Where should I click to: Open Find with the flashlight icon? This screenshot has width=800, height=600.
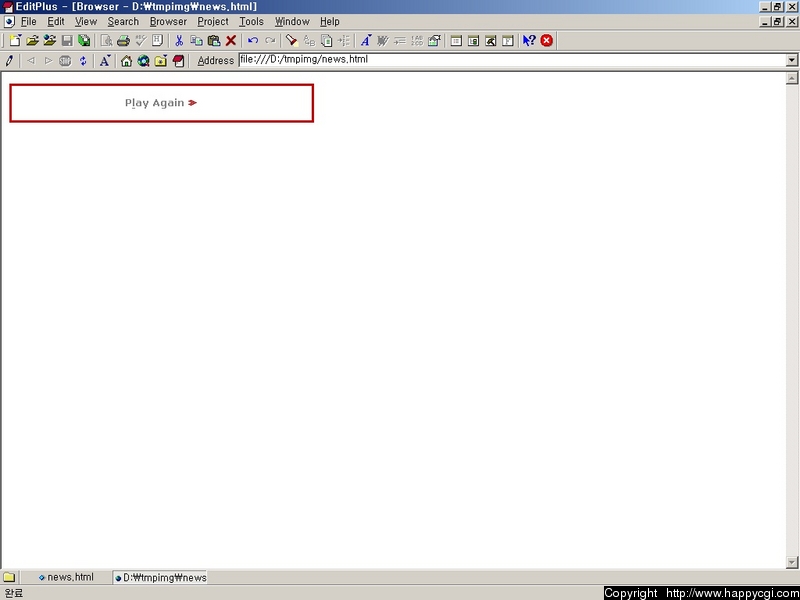click(x=292, y=40)
